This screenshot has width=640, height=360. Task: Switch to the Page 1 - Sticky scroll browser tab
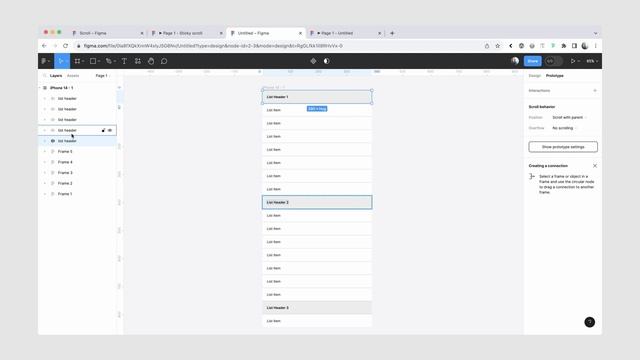(x=187, y=33)
